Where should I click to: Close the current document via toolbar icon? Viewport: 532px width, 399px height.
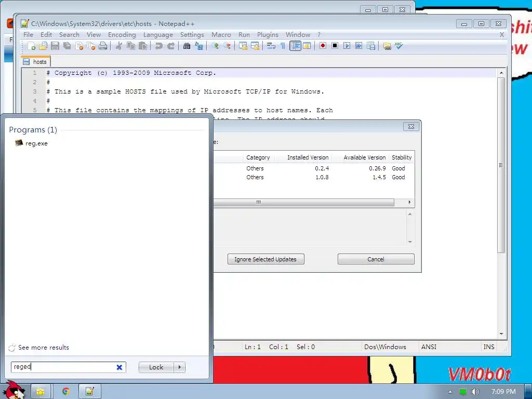click(79, 46)
